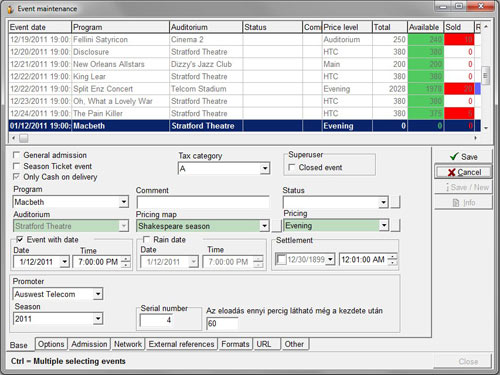This screenshot has height=375, width=500.
Task: Open the Promoter dropdown Auswest Telecom
Action: [98, 294]
